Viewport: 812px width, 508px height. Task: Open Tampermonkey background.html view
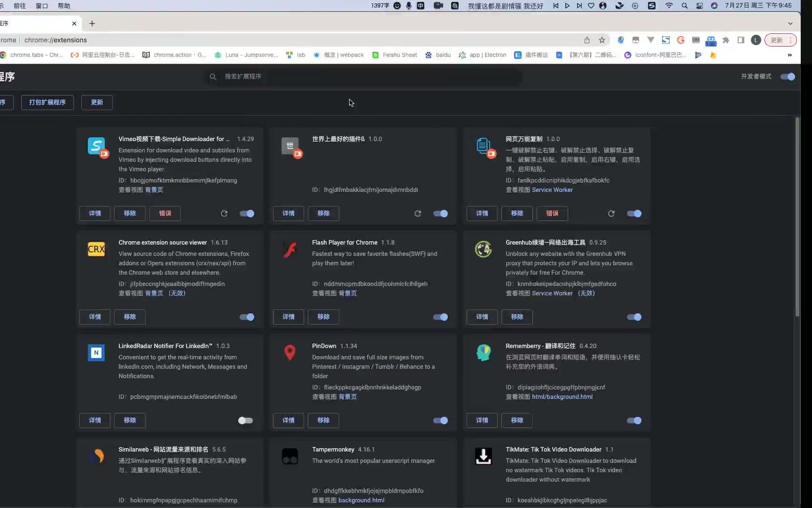click(x=361, y=500)
